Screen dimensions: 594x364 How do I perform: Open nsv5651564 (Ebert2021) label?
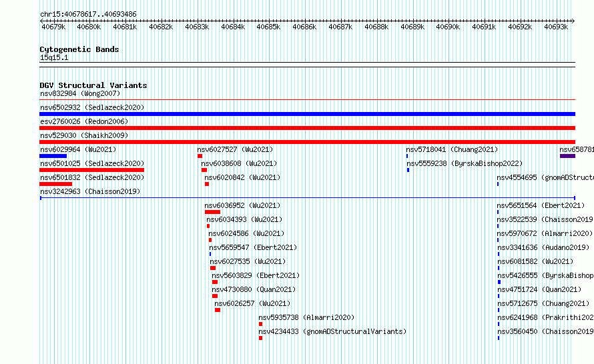click(x=541, y=205)
